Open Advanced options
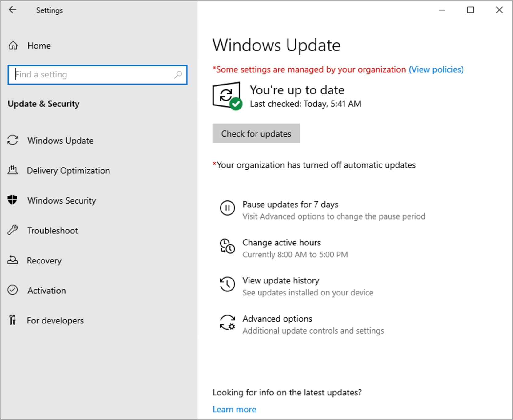Viewport: 513px width, 420px height. coord(277,319)
